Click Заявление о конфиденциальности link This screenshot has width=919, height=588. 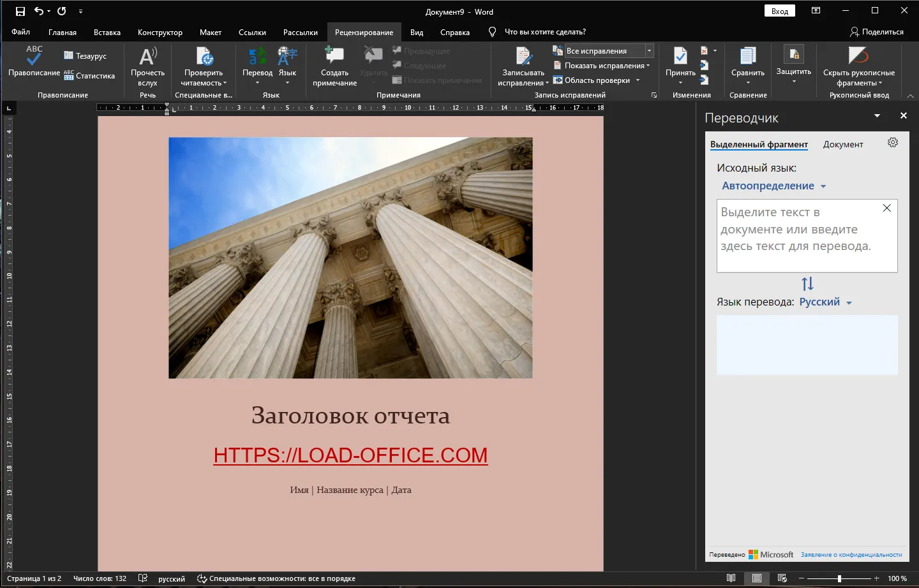tap(851, 555)
